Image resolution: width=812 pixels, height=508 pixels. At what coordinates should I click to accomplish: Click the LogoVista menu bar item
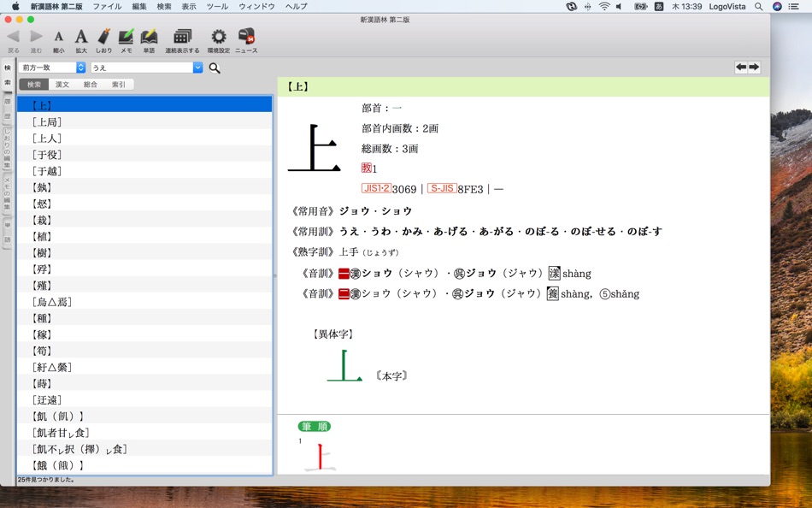(727, 6)
